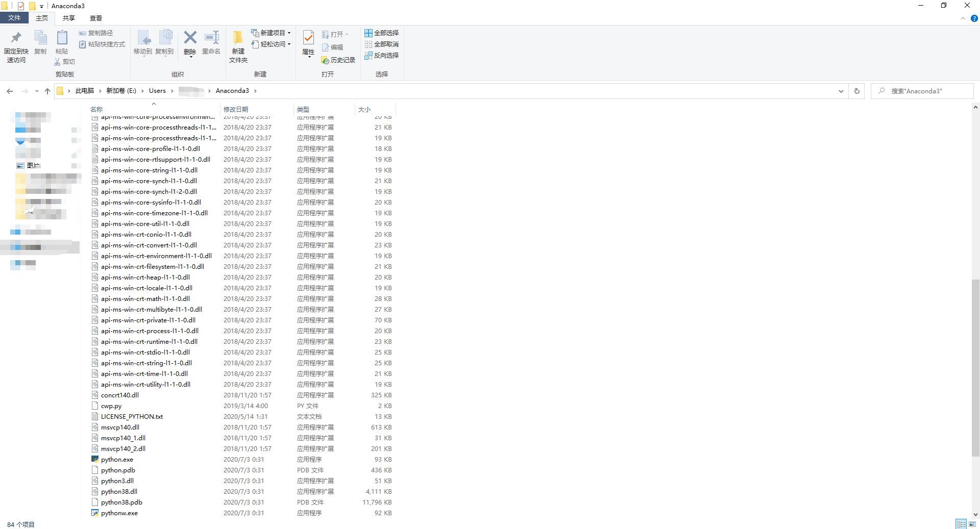The height and width of the screenshot is (529, 980).
Task: Select the file python38.pdb
Action: pyautogui.click(x=121, y=502)
